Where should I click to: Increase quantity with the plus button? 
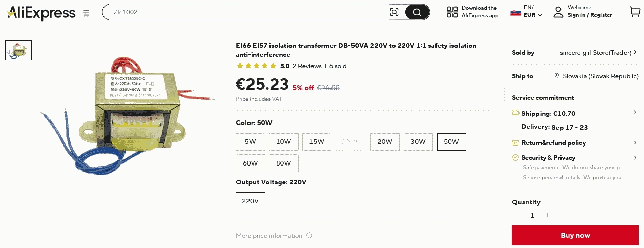[x=547, y=215]
